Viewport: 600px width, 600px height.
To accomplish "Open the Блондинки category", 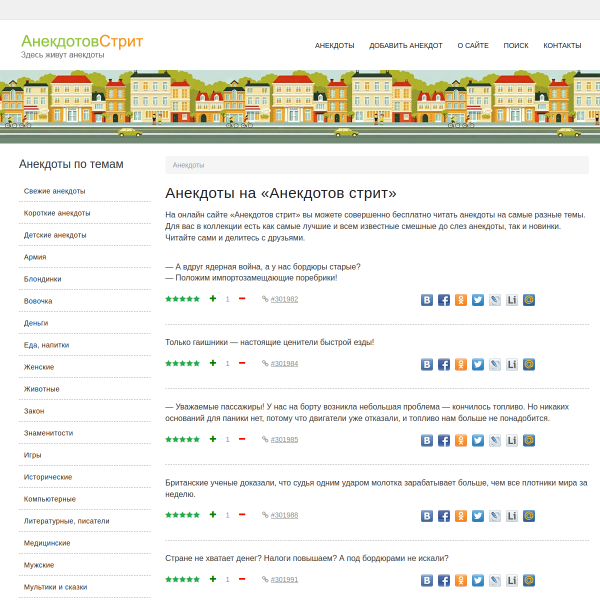I will (42, 279).
